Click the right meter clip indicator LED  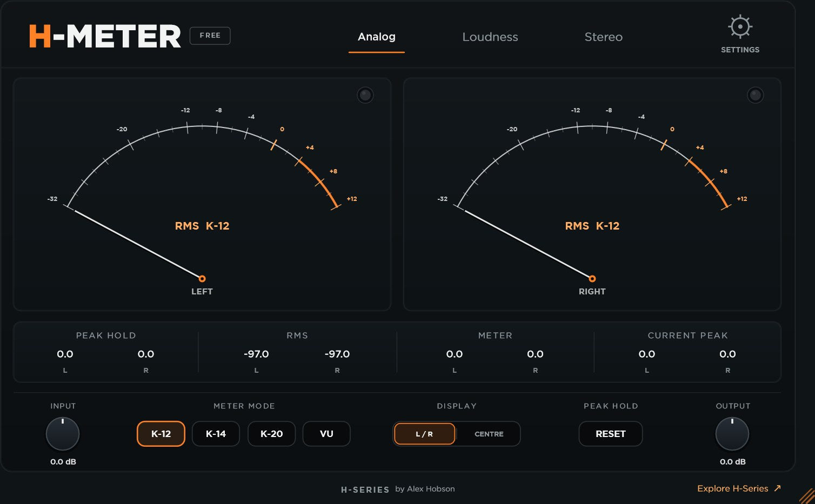click(x=755, y=95)
